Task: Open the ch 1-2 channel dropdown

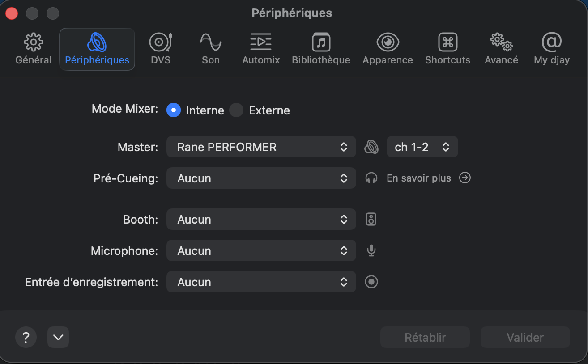Action: click(x=422, y=147)
